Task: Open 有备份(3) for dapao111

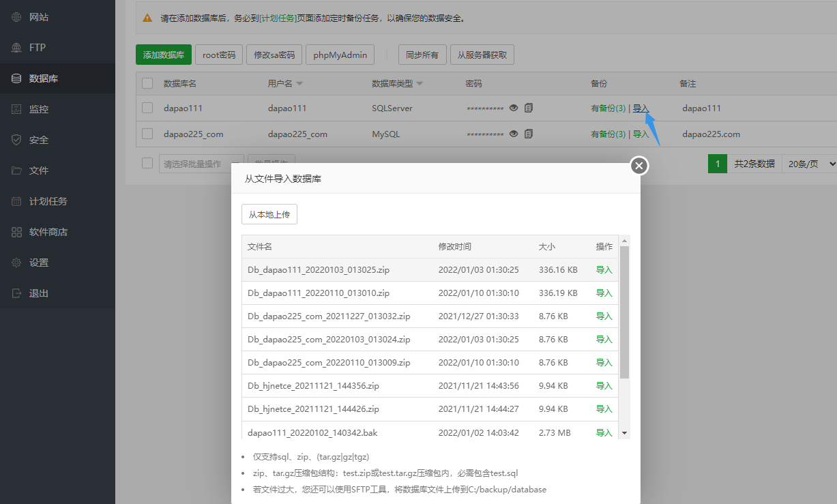Action: click(x=608, y=108)
